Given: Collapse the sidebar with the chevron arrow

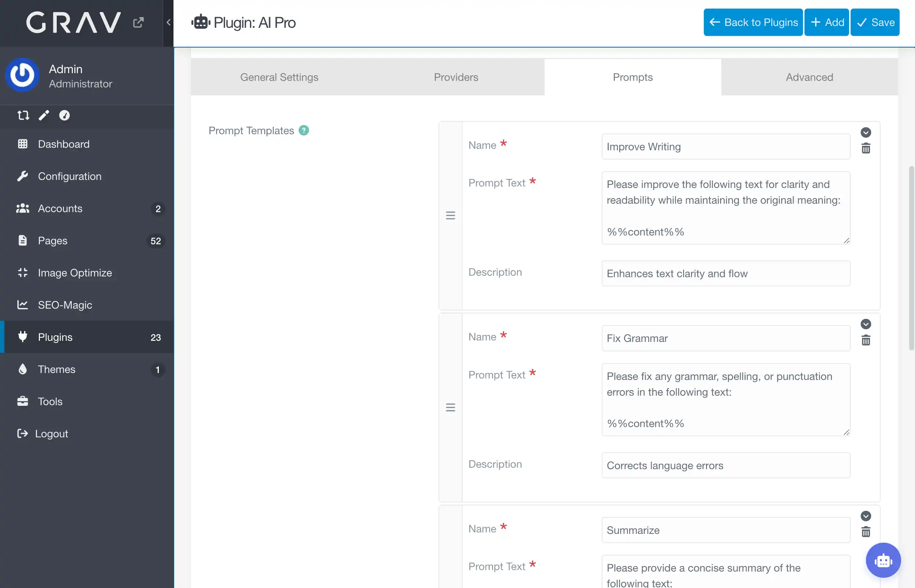Looking at the screenshot, I should coord(168,23).
